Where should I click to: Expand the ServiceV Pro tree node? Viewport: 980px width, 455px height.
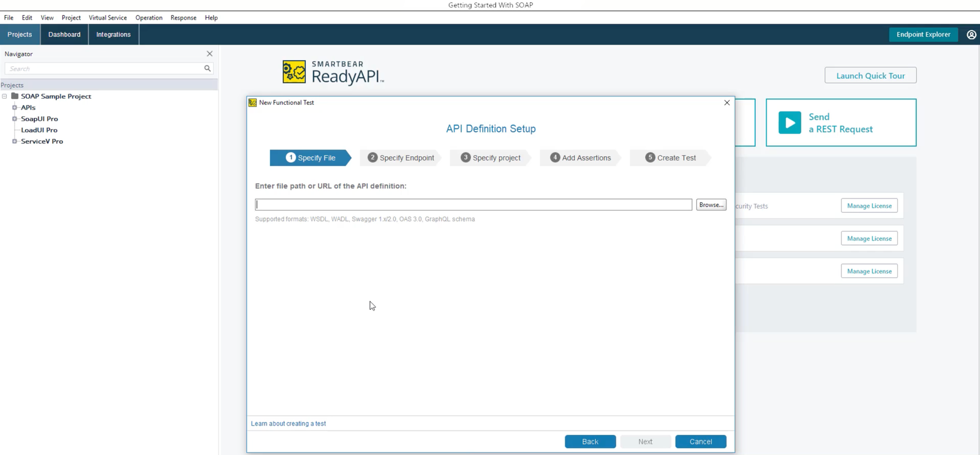click(x=15, y=141)
